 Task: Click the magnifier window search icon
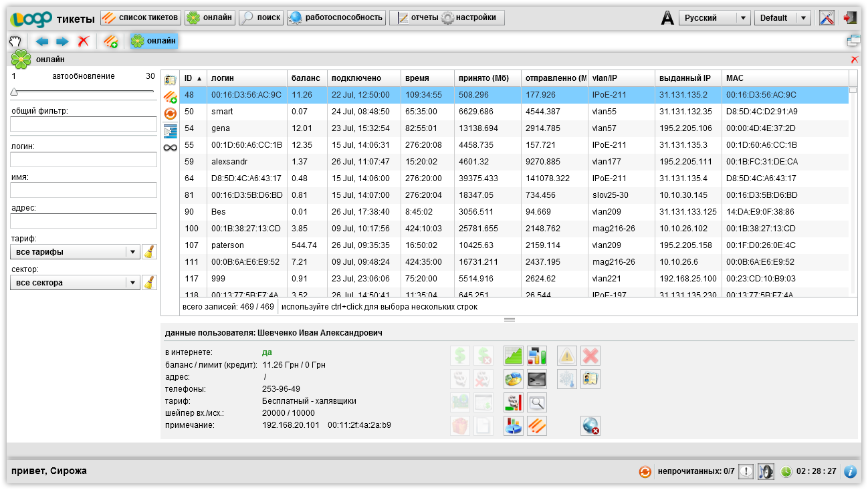click(x=536, y=402)
